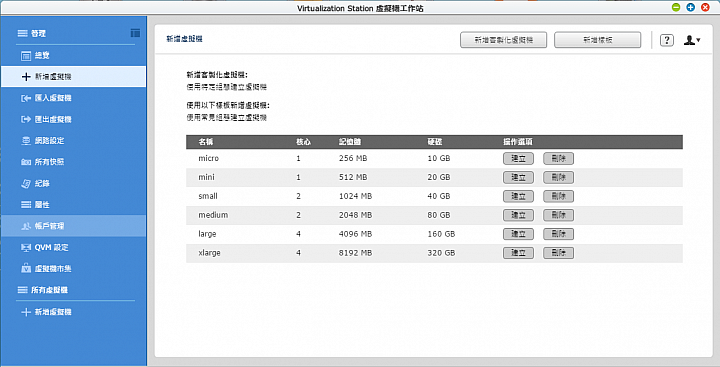Click 新增客製化虛擬機 button at top
Viewport: 720px width, 367px height.
pyautogui.click(x=503, y=40)
